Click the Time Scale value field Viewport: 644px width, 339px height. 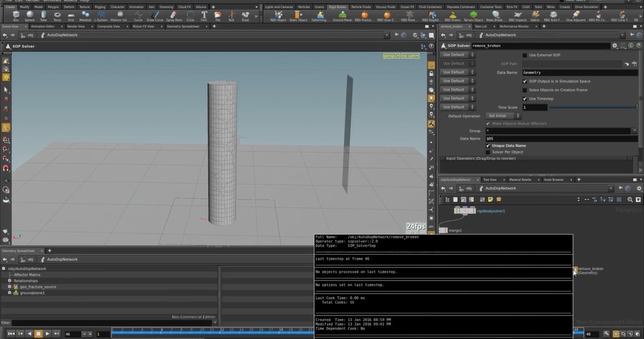click(535, 107)
